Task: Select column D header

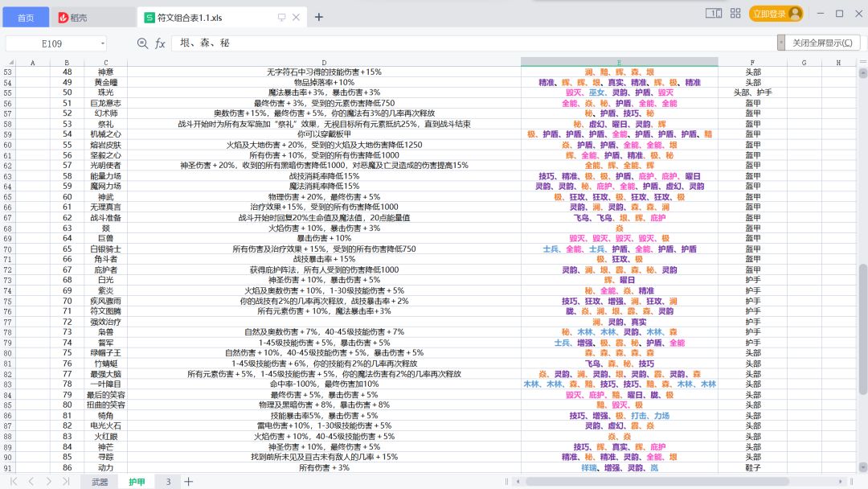Action: [x=324, y=63]
